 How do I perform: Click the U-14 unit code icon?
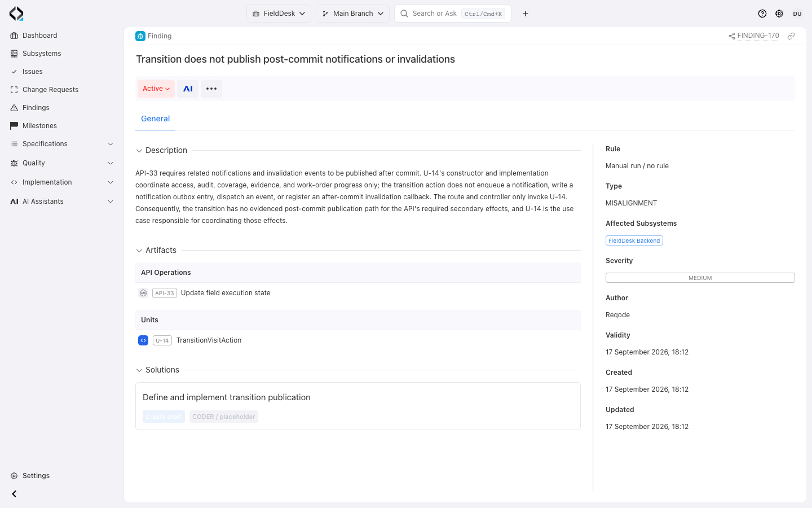click(x=143, y=340)
